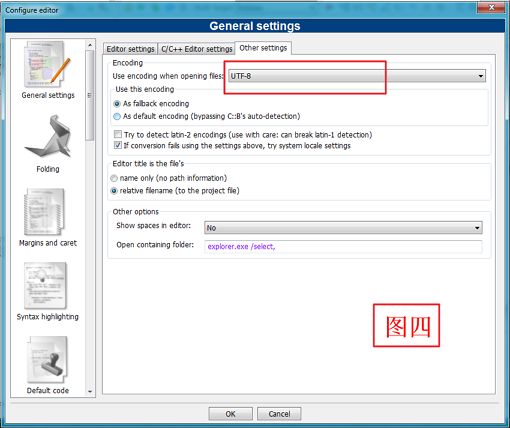Select 'As fallback encoding' radio button
Viewport: 510px width, 428px height.
point(117,104)
